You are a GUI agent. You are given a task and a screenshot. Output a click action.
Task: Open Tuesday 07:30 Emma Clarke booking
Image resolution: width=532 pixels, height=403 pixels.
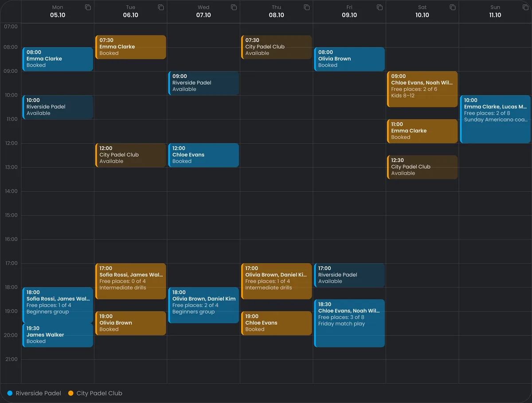[131, 47]
